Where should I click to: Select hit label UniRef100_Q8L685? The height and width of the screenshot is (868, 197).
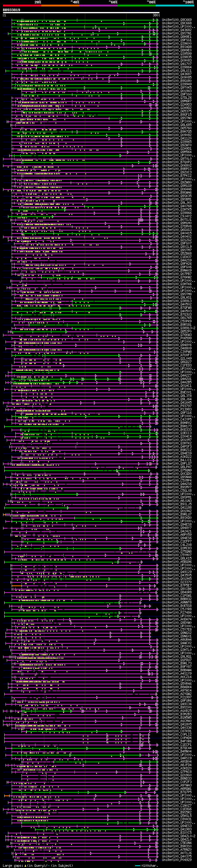coord(177,125)
